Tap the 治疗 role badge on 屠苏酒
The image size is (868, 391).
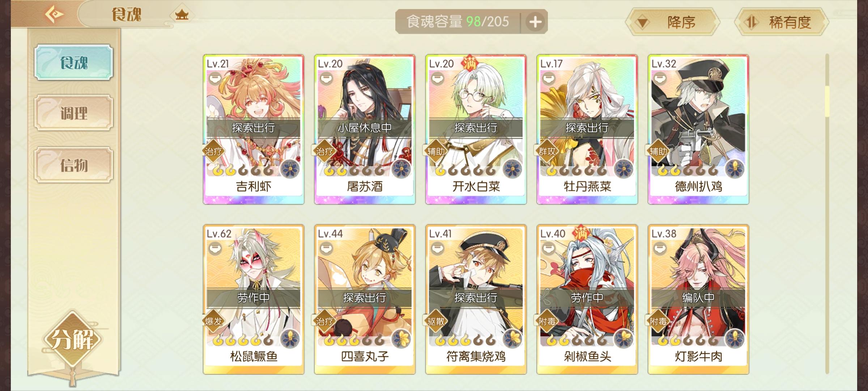pos(324,151)
